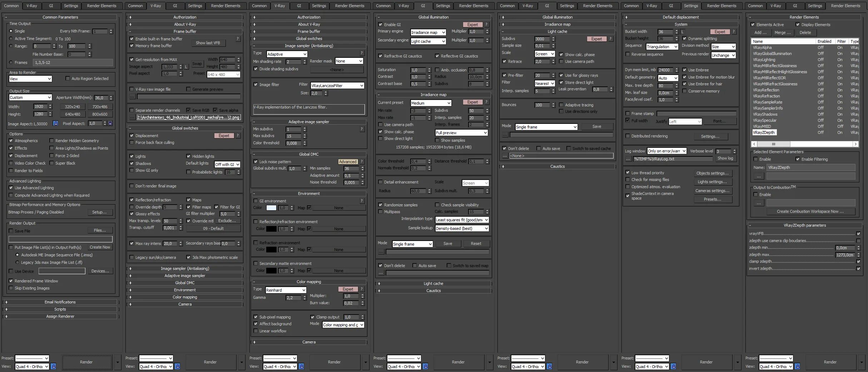Open help for Image sampler (Antialiasing) rollout
This screenshot has width=868, height=372.
[x=362, y=53]
